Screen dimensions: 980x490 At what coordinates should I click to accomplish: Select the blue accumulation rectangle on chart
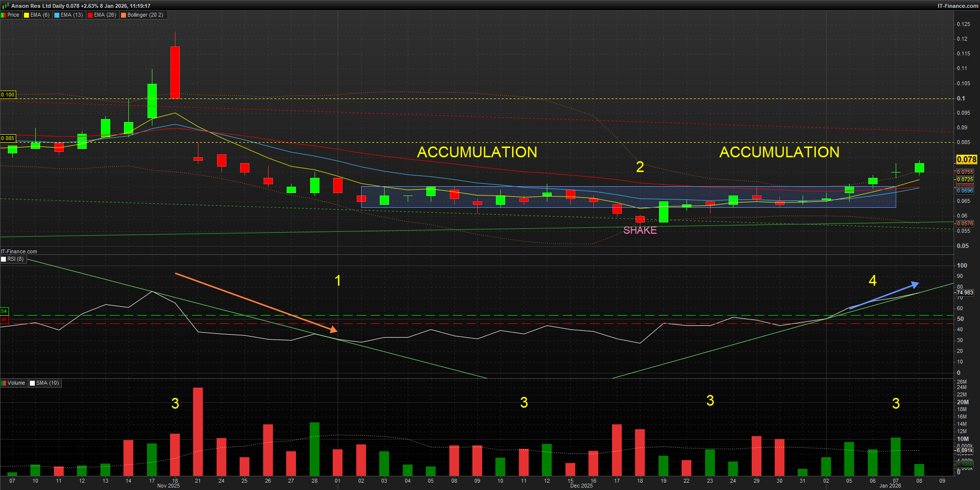coord(628,197)
